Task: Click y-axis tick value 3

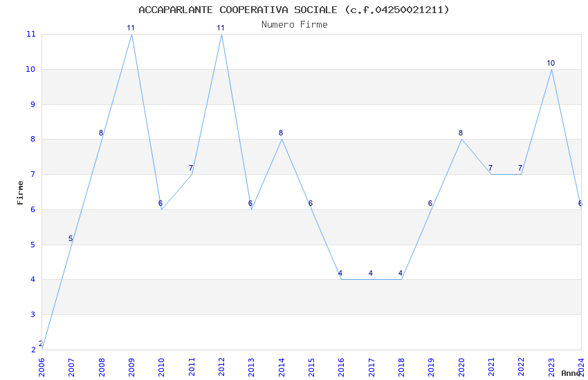Action: (x=33, y=314)
